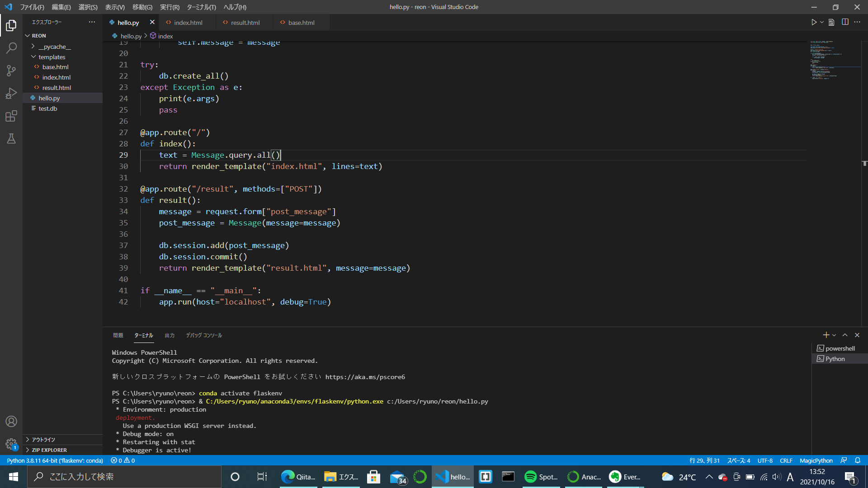Click the ターミナル tab in panel
The width and height of the screenshot is (868, 488).
pos(143,335)
